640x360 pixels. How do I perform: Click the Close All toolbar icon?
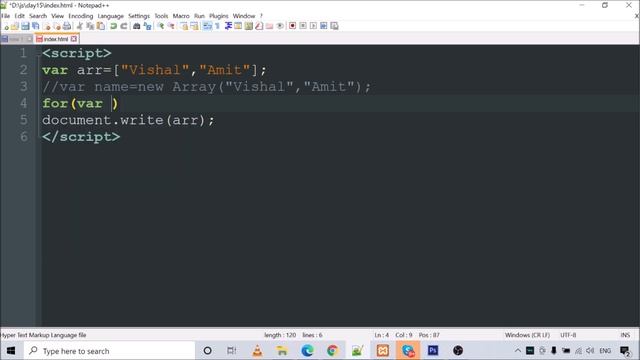pyautogui.click(x=57, y=26)
